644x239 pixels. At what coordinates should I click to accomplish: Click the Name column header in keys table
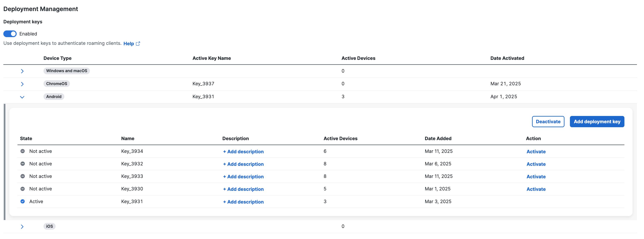(x=128, y=138)
